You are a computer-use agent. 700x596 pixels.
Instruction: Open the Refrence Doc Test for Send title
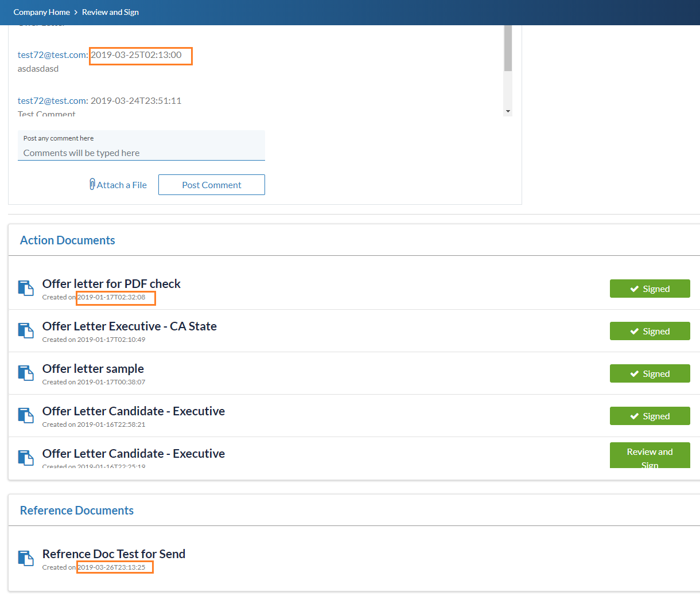coord(114,554)
